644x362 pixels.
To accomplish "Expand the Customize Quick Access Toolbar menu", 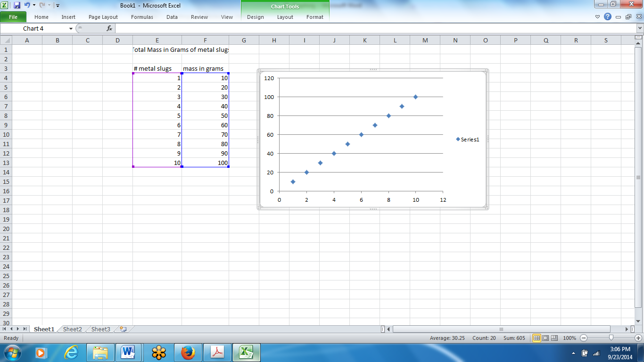I will (58, 5).
